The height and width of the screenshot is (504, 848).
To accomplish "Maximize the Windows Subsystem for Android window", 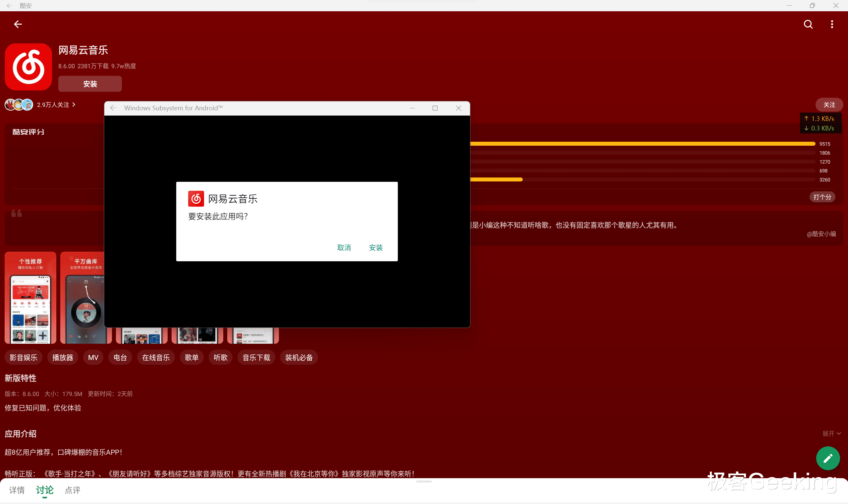I will (x=435, y=108).
